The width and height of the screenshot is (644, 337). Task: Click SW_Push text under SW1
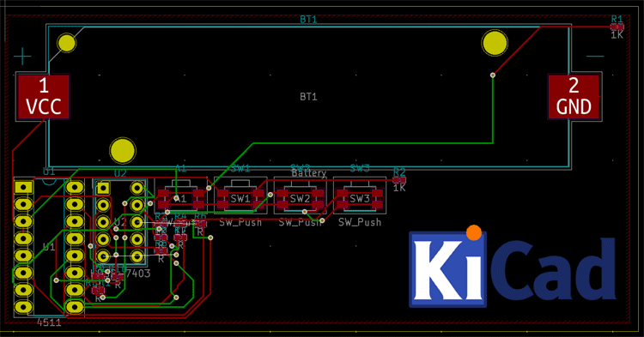pos(240,222)
